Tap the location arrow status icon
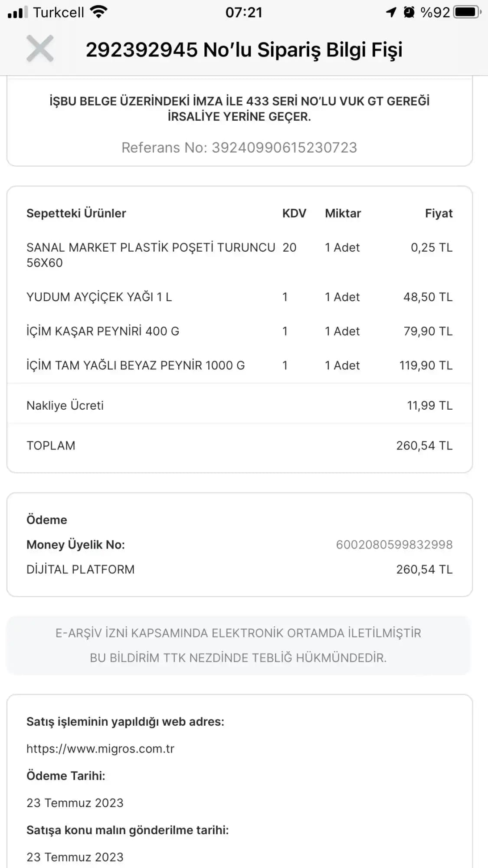Image resolution: width=488 pixels, height=868 pixels. coord(391,12)
